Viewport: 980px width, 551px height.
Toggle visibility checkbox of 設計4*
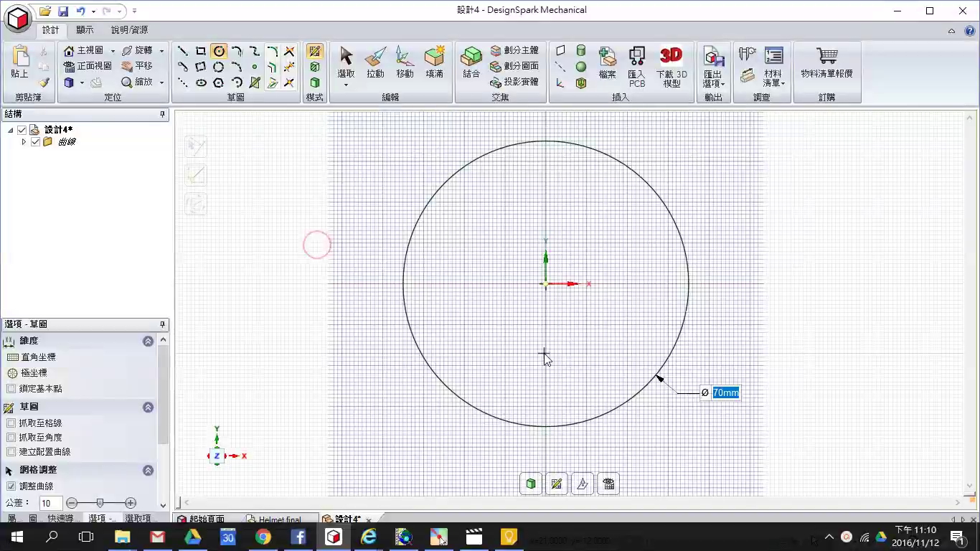22,130
